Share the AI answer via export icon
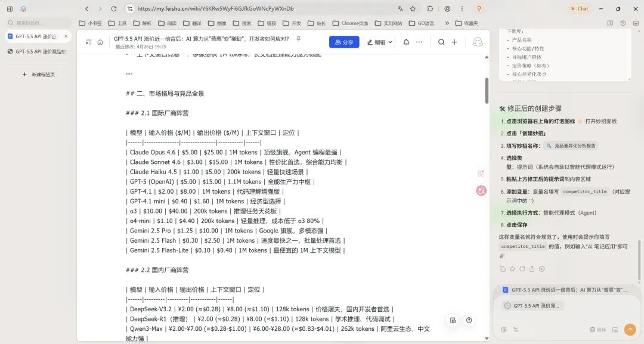Screen dimensions: 644x344 point(532,269)
